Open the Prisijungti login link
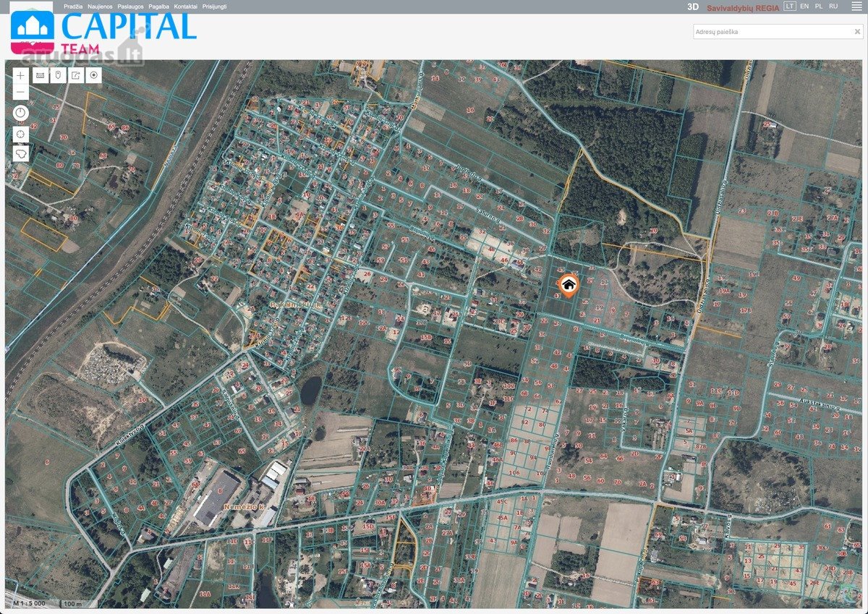 pos(214,6)
